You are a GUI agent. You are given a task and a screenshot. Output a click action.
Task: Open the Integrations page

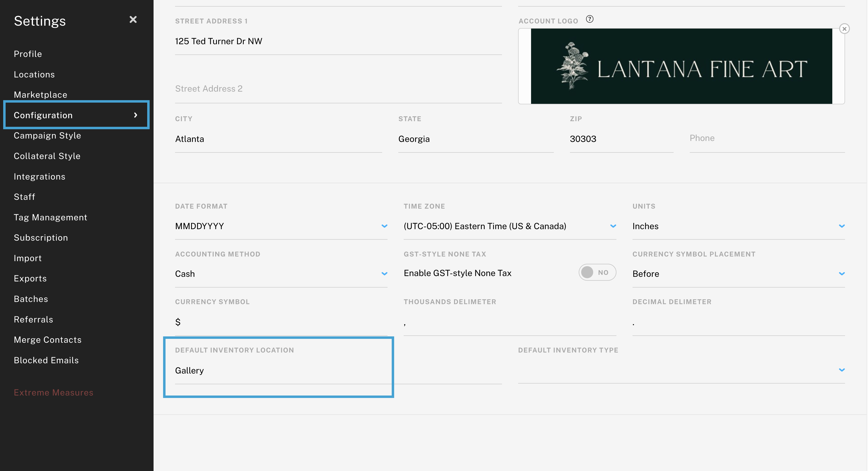click(x=39, y=176)
